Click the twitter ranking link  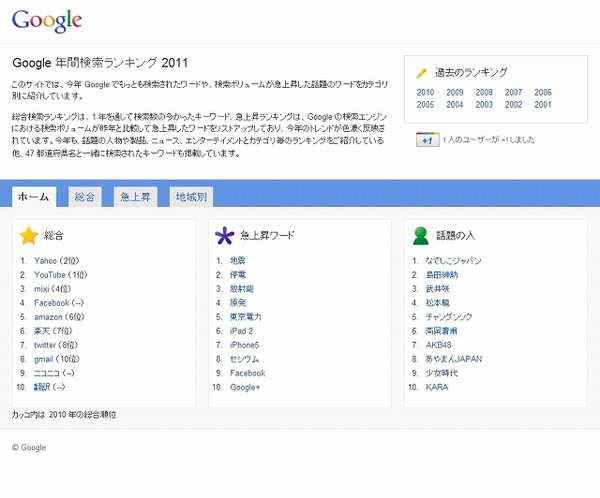click(45, 345)
